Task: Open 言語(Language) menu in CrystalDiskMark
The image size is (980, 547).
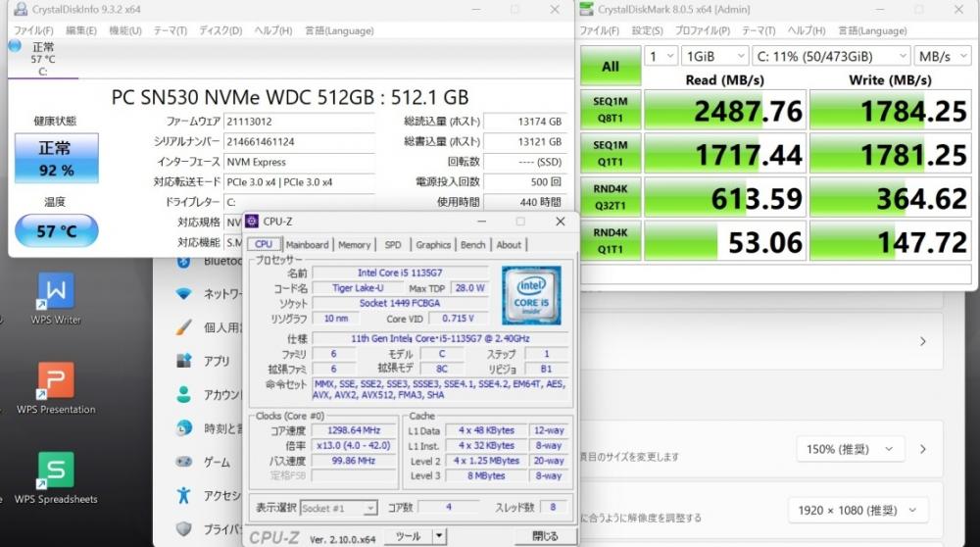Action: pyautogui.click(x=872, y=30)
